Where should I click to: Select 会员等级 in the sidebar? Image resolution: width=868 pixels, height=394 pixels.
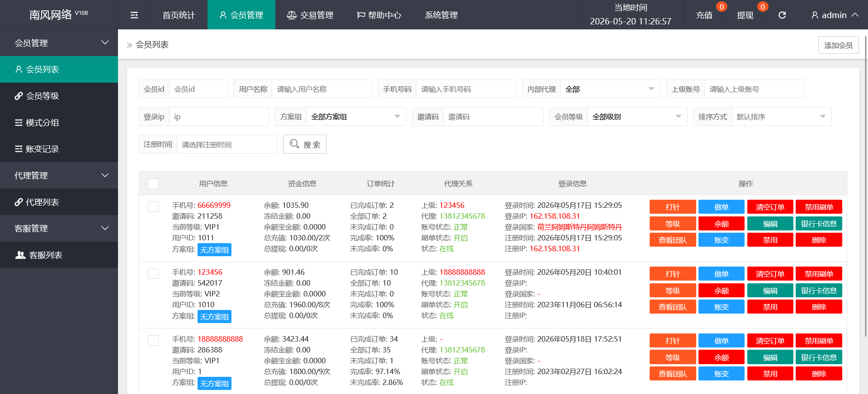tap(59, 96)
